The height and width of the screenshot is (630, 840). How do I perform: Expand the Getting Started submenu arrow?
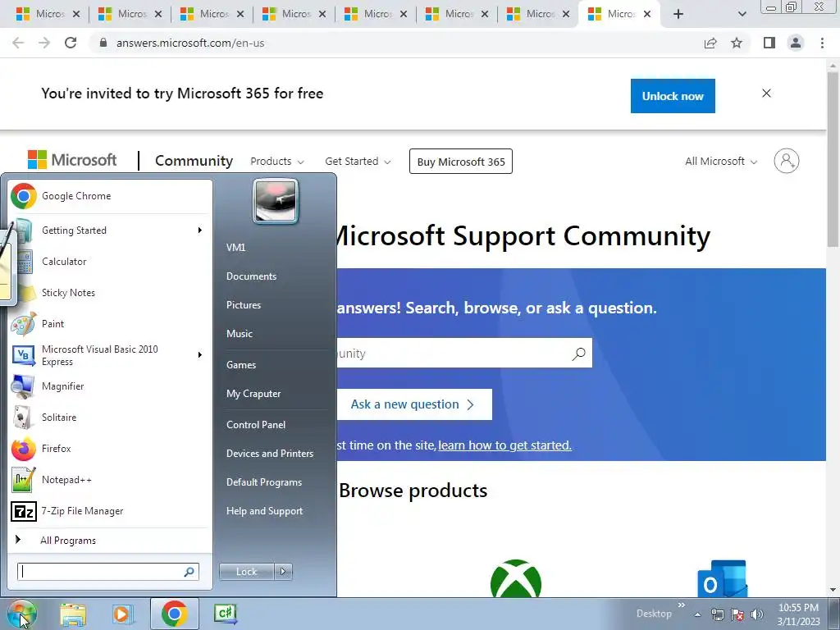(x=200, y=231)
